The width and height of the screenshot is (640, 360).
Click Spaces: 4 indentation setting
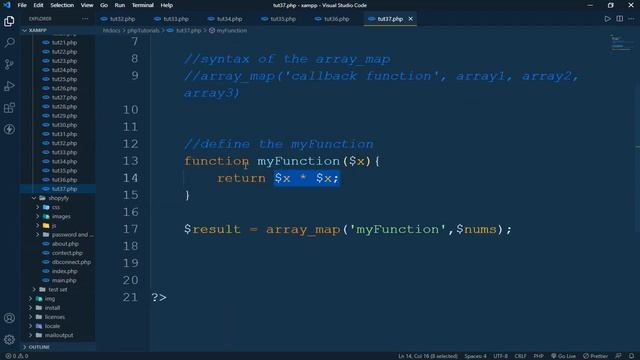click(x=475, y=356)
